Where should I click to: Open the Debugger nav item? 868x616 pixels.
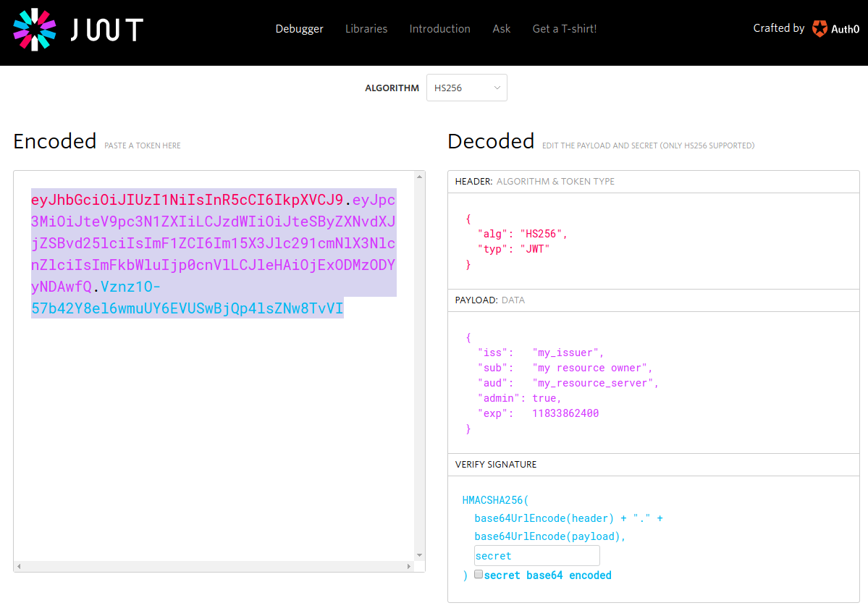click(x=299, y=29)
